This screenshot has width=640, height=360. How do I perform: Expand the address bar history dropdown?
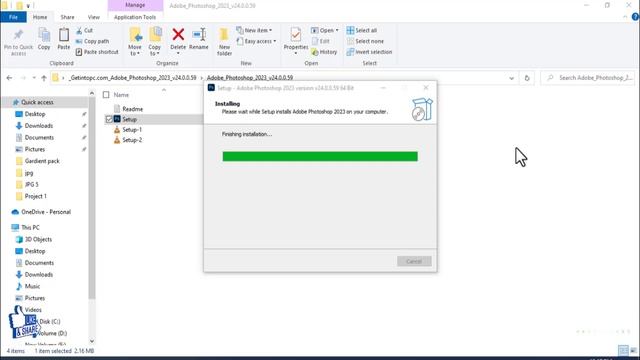click(x=511, y=78)
